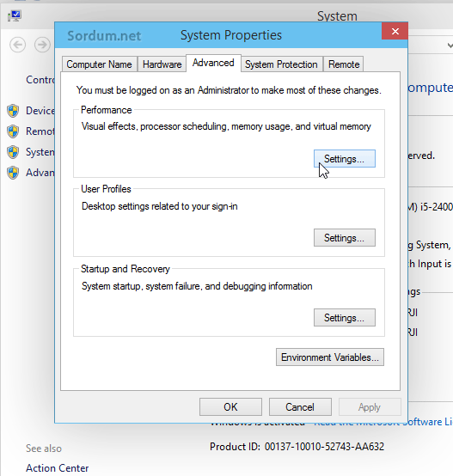Open Remote settings link in sidebar
Viewport: 453px width, 476px height.
pos(40,131)
